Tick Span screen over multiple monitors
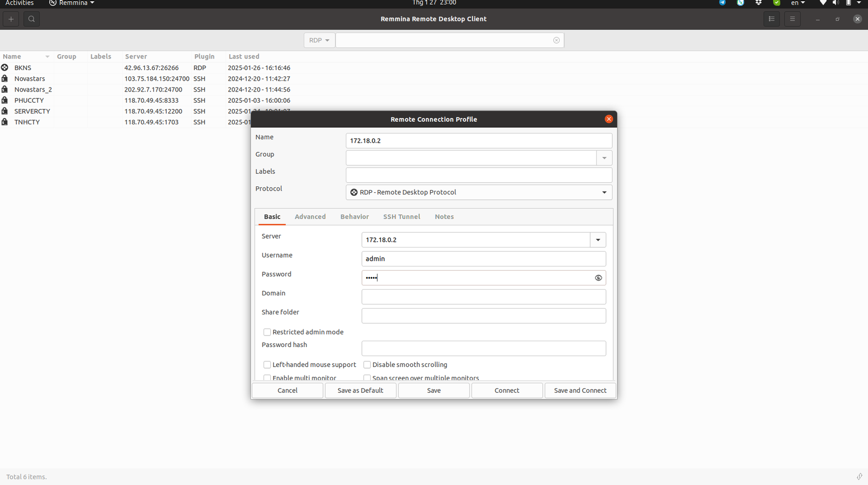The width and height of the screenshot is (868, 485). click(x=367, y=378)
